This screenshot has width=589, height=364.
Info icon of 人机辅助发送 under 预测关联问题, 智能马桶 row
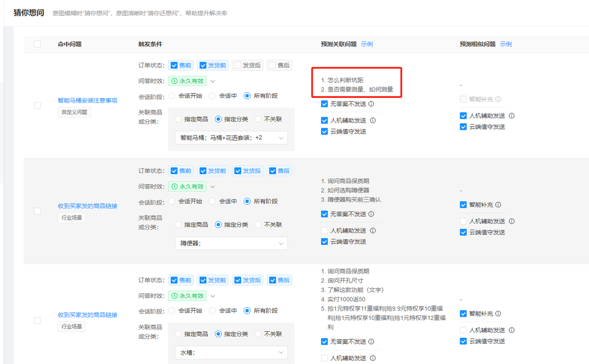[373, 120]
